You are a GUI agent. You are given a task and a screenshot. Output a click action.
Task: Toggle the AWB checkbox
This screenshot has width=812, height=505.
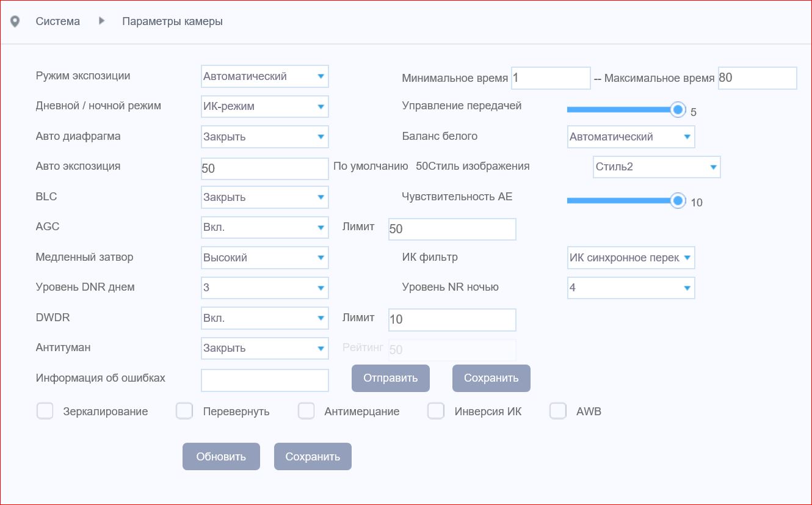tap(558, 411)
